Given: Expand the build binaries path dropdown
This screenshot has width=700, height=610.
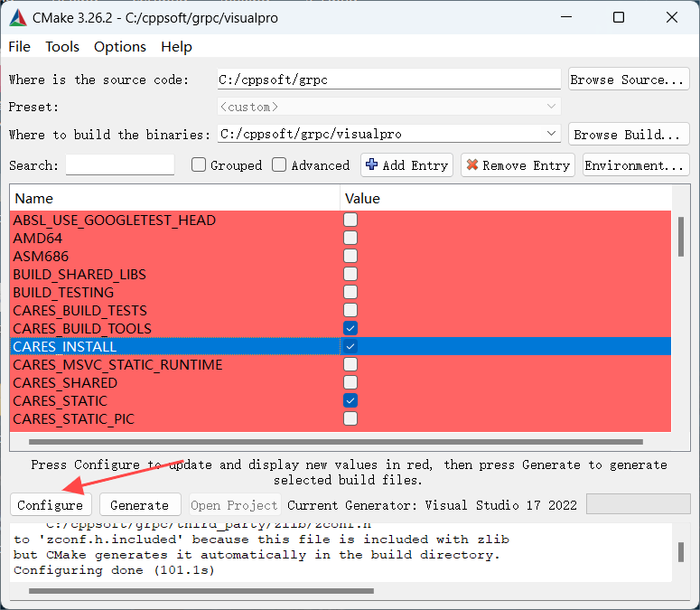Looking at the screenshot, I should click(x=551, y=134).
